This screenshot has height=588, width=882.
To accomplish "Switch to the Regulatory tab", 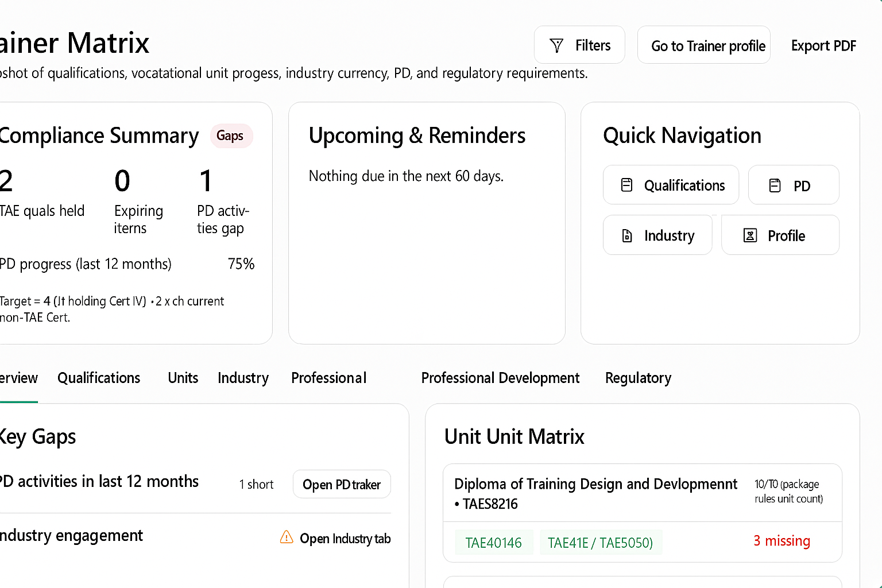I will tap(638, 378).
